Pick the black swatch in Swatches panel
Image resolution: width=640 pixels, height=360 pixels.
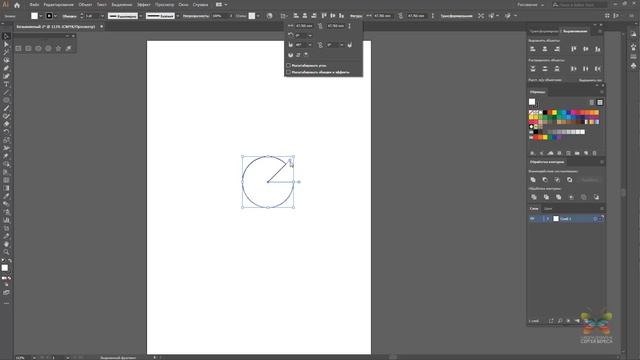coord(545,112)
